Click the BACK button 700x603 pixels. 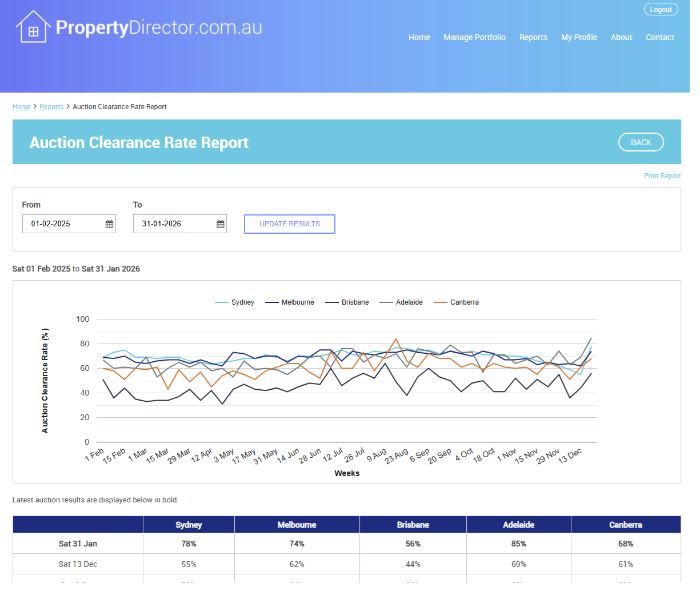[641, 142]
